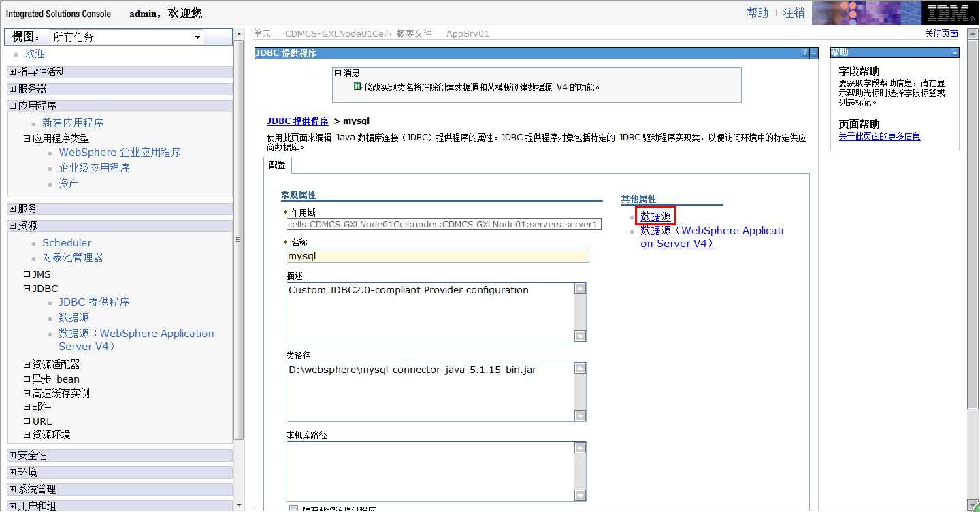Screen dimensions: 980x512
Task: Collapse the 应用程序类型 subtree
Action: [x=27, y=138]
